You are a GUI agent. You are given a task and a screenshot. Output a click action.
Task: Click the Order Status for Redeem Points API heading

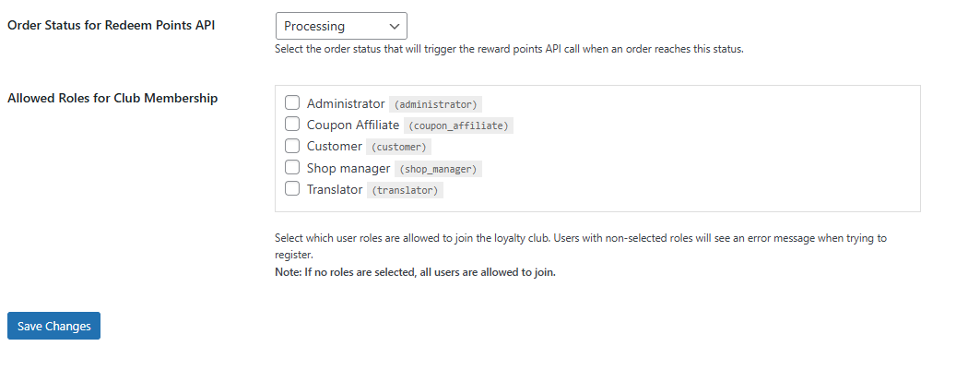(112, 26)
